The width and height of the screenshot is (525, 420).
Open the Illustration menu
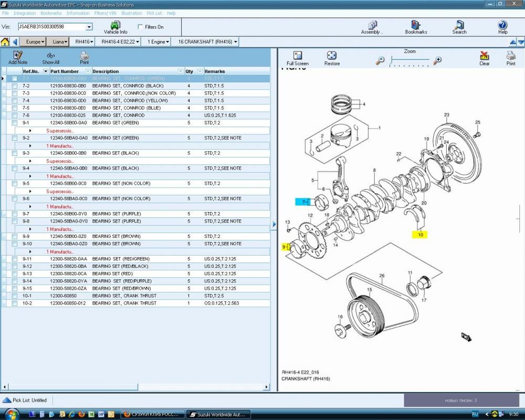point(131,13)
